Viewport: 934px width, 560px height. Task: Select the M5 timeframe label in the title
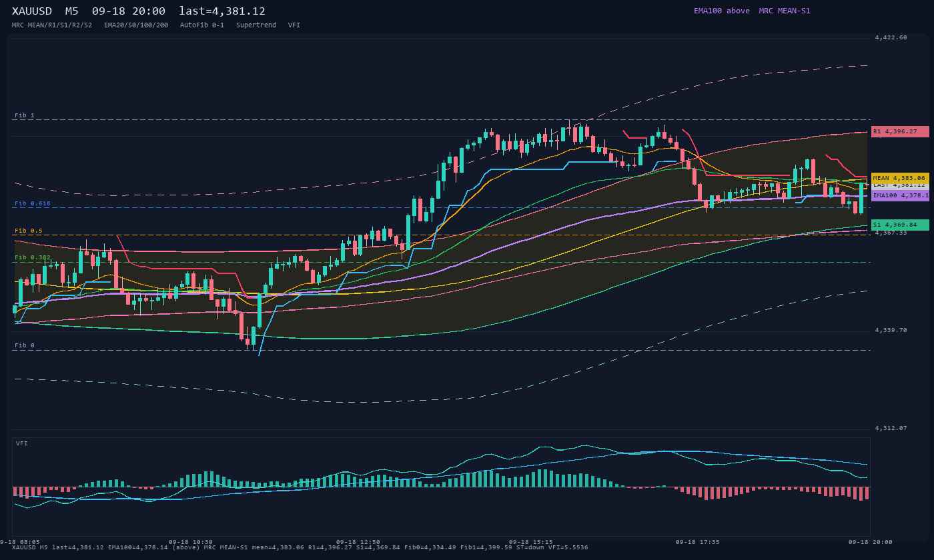(x=71, y=11)
